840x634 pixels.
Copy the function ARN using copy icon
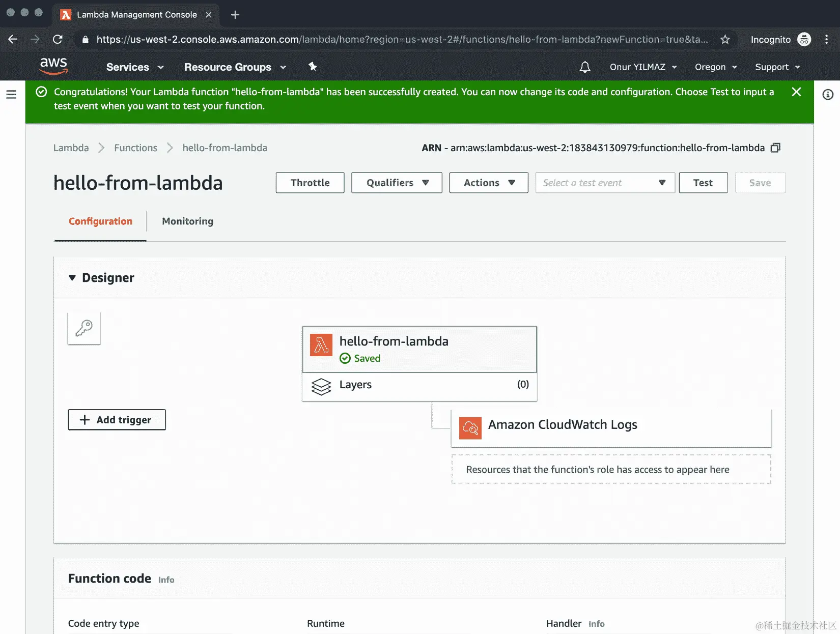click(x=775, y=148)
